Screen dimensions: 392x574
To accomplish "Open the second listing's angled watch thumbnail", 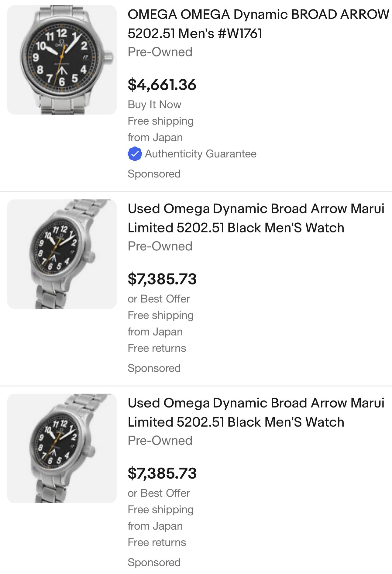I will 62,254.
